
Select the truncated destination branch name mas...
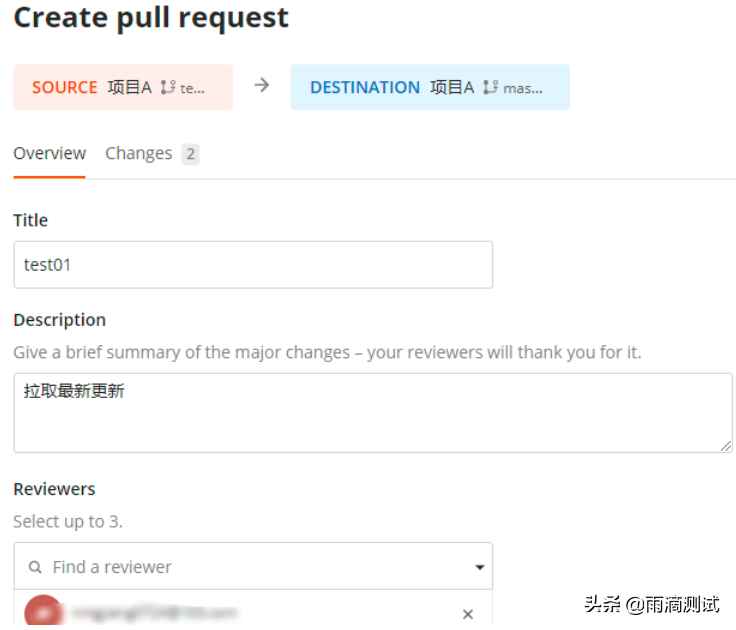tap(523, 88)
